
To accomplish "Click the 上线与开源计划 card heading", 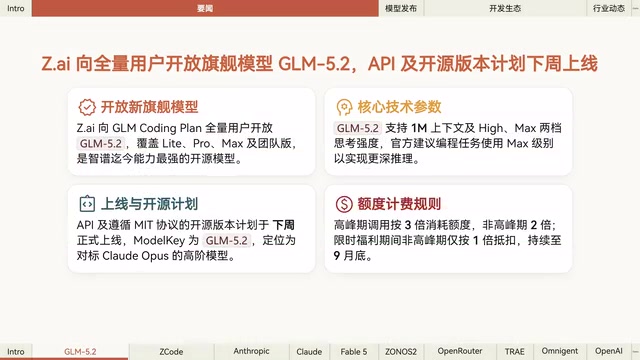I will coord(149,204).
